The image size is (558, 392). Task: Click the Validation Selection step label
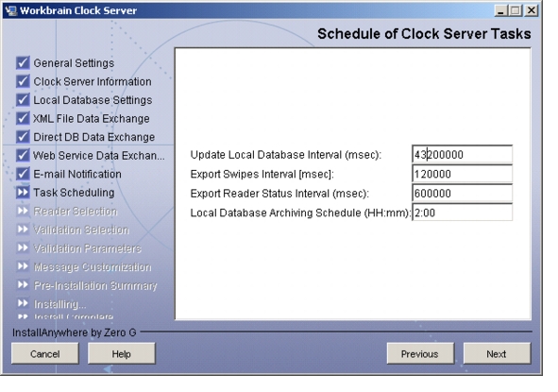point(81,230)
